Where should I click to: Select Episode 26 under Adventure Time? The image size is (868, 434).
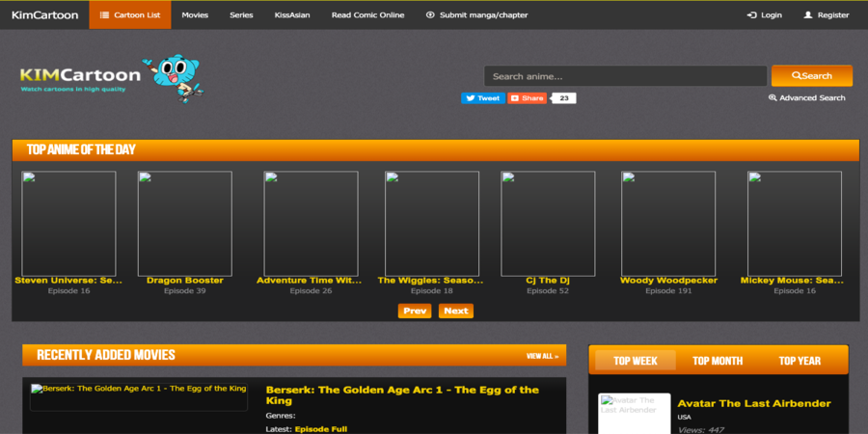(x=312, y=290)
